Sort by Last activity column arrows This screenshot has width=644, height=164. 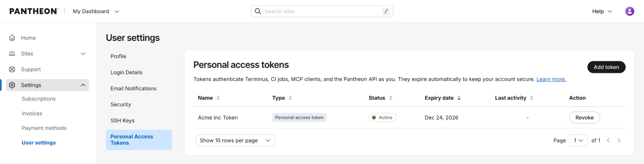532,98
